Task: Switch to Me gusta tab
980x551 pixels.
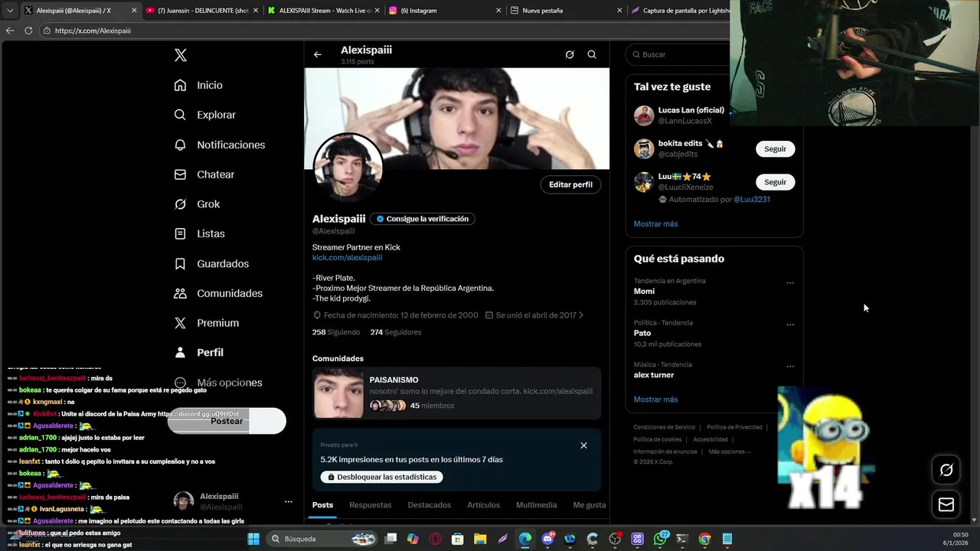Action: pyautogui.click(x=590, y=505)
